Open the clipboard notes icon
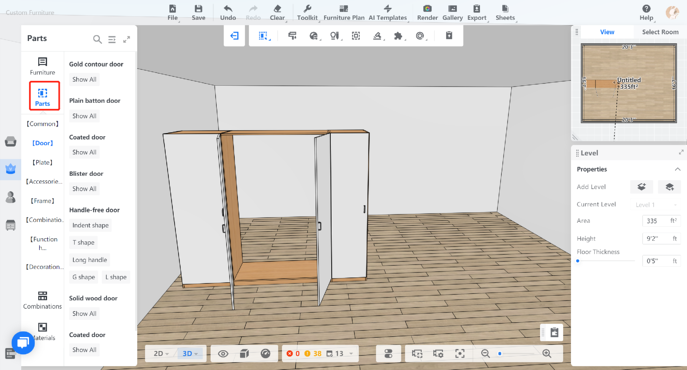The image size is (687, 370). [554, 332]
